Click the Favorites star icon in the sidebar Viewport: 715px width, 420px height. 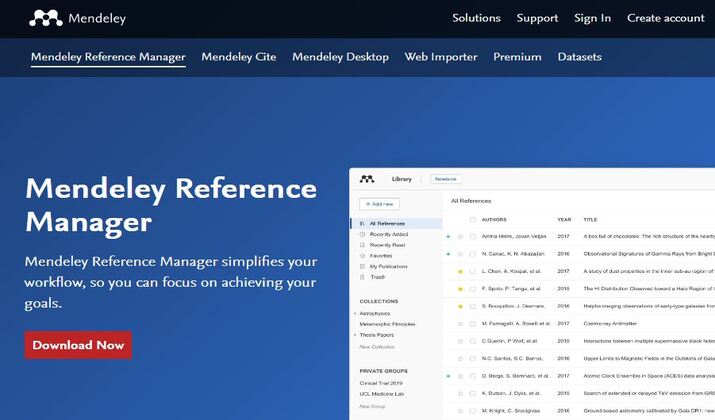click(362, 256)
